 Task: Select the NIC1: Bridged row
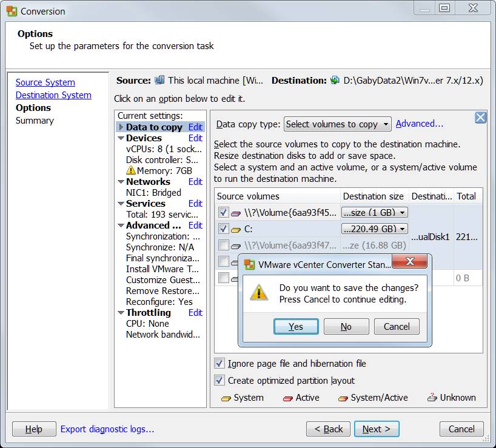154,193
